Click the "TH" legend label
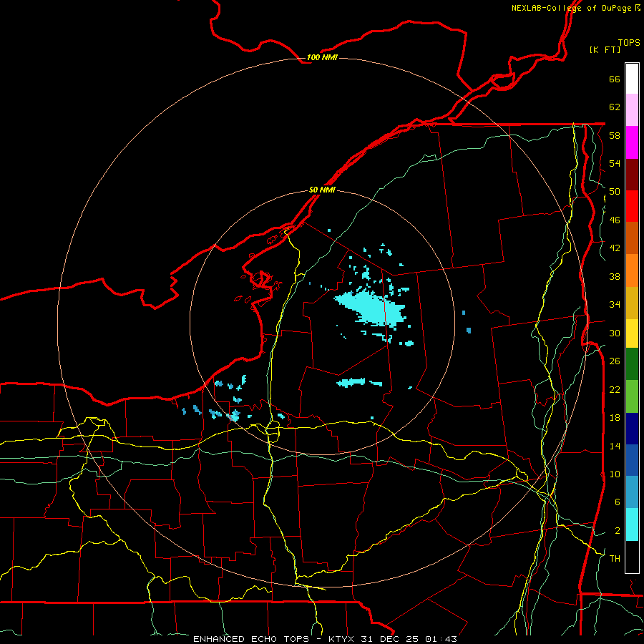The height and width of the screenshot is (644, 644). pos(615,559)
